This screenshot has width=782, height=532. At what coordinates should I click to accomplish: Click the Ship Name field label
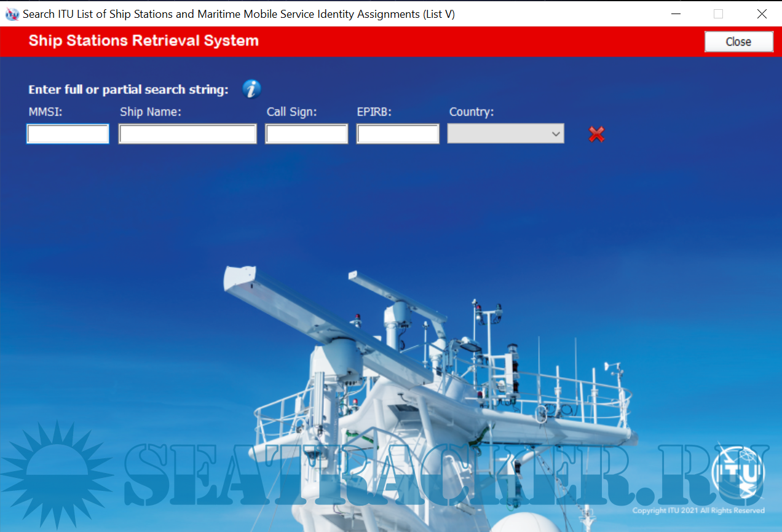pos(150,112)
